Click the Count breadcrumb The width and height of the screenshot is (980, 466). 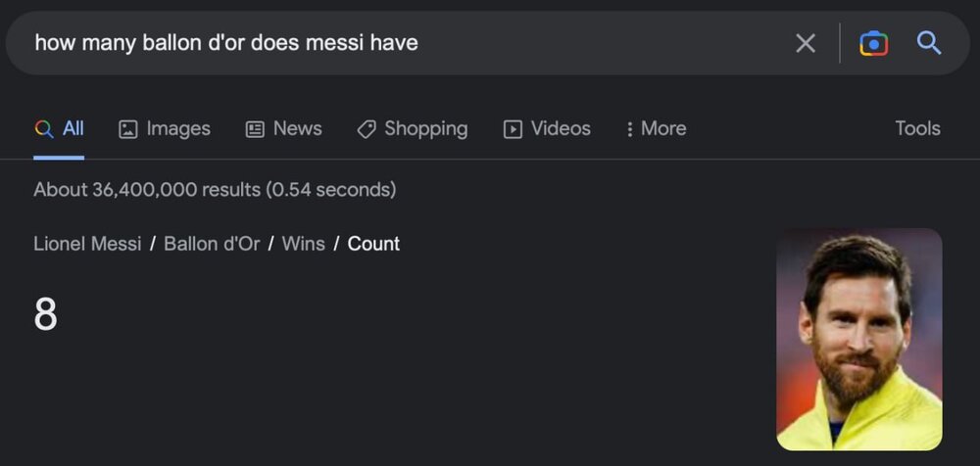click(373, 244)
